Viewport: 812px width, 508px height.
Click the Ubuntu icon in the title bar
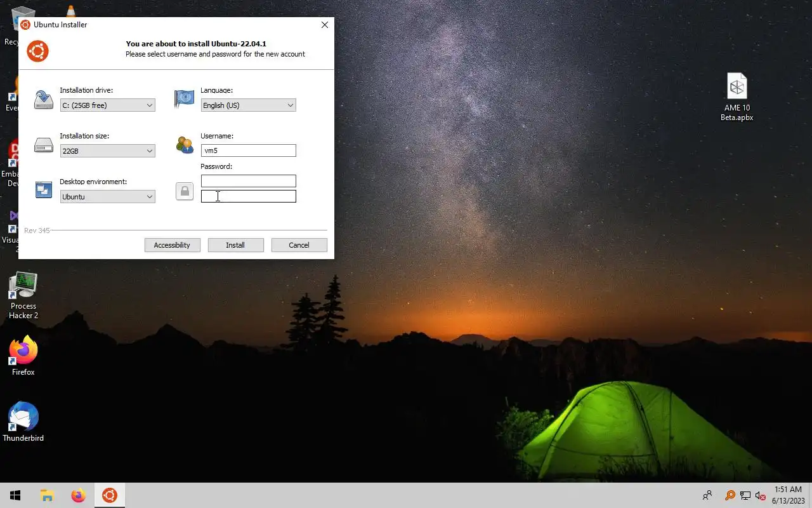coord(25,25)
